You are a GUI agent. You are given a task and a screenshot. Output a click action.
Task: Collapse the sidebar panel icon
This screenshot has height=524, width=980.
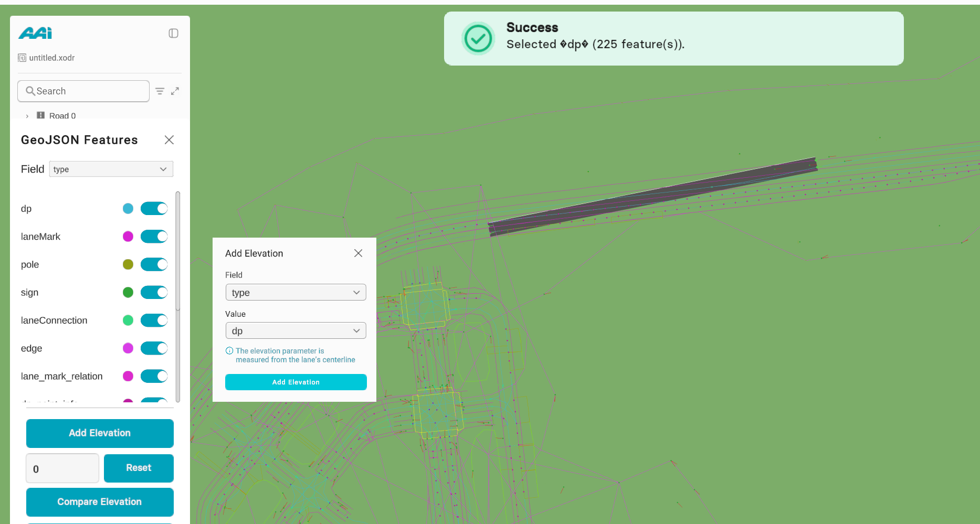pyautogui.click(x=173, y=34)
